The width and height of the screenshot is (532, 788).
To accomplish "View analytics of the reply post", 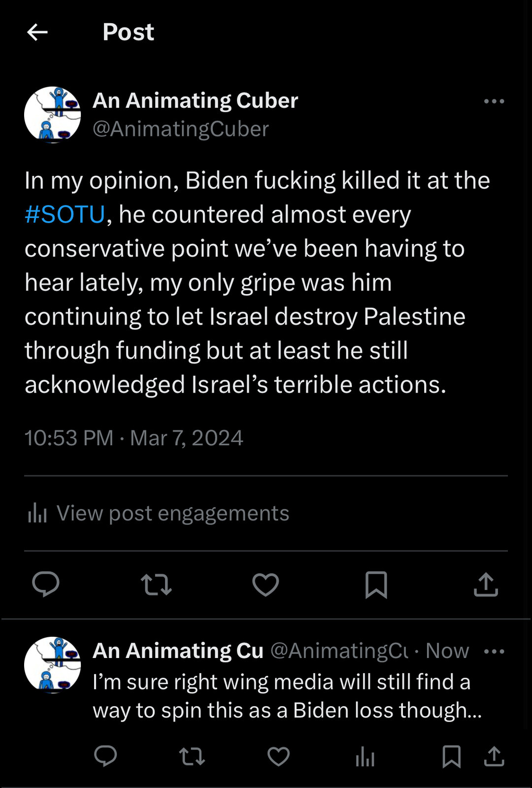I will click(365, 756).
